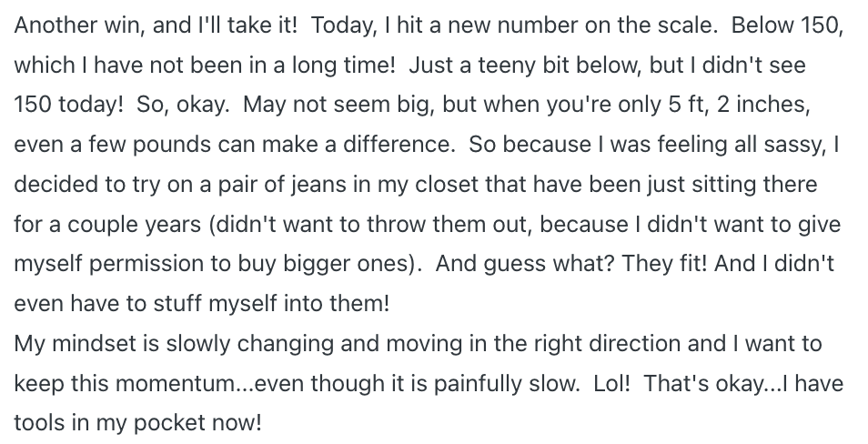
Task: Click the words "So, okay."
Action: [183, 105]
